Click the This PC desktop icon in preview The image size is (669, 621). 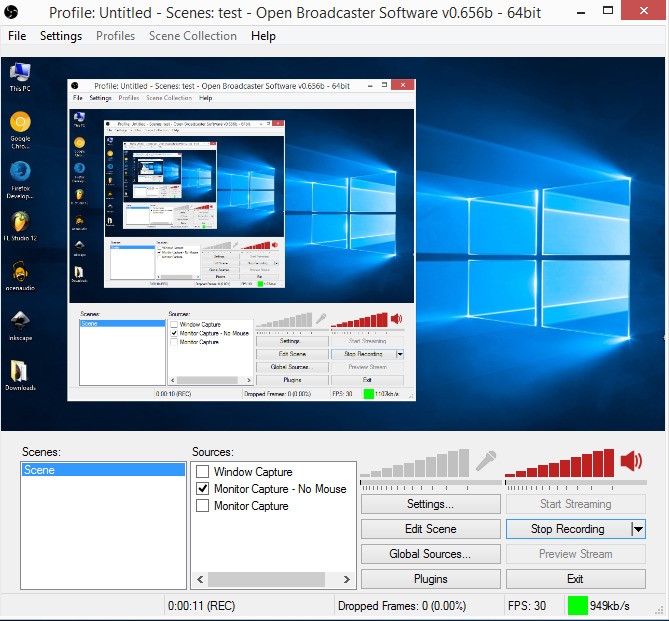[x=20, y=72]
